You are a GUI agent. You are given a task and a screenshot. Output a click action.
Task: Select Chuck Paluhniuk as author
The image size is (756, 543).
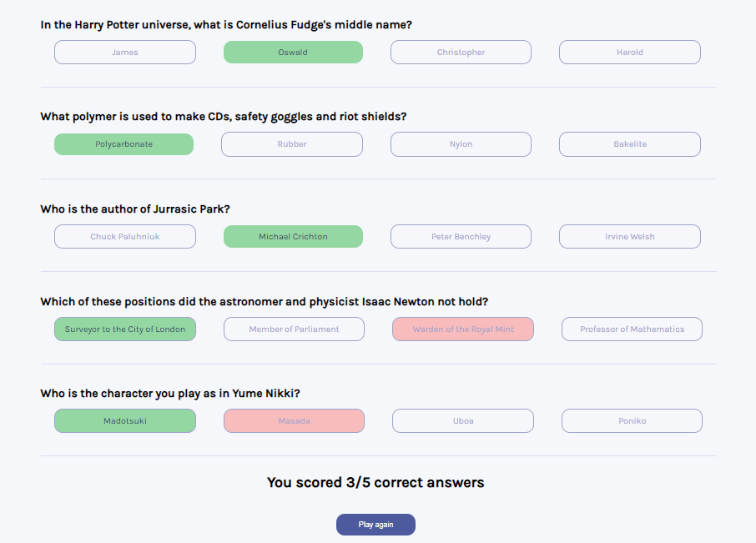pyautogui.click(x=125, y=237)
